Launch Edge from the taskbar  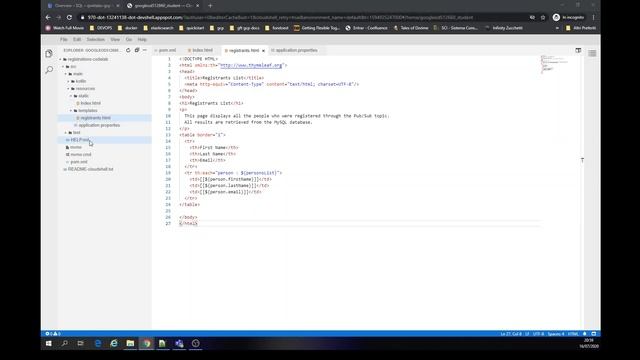pyautogui.click(x=98, y=344)
